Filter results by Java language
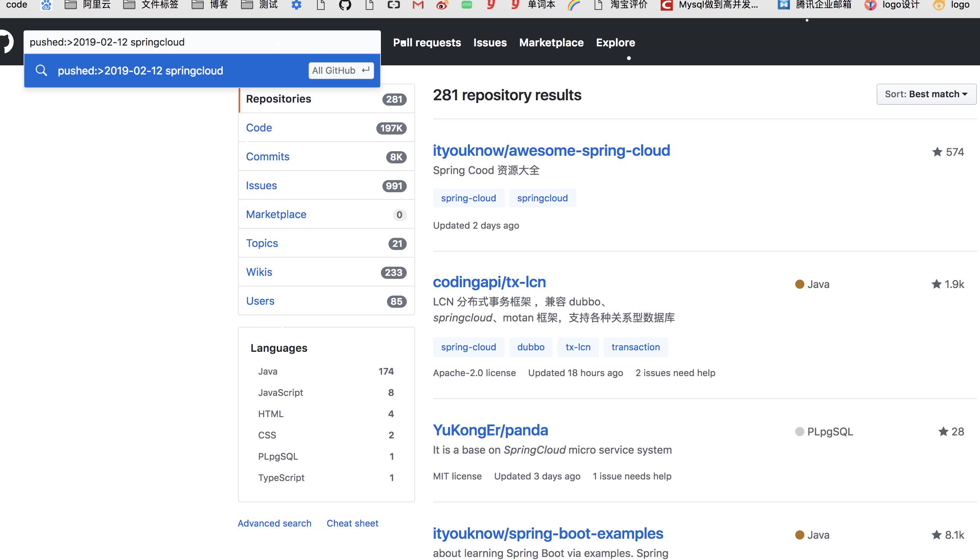 point(268,371)
